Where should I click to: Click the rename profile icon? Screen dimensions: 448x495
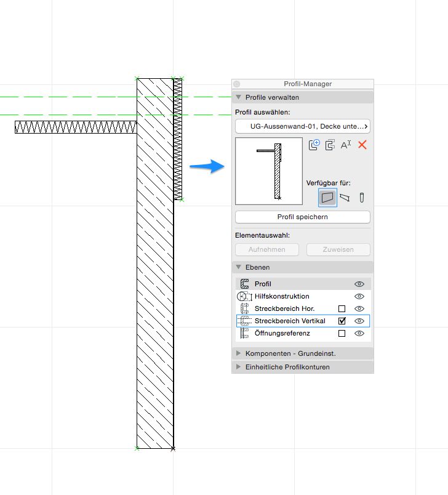[x=346, y=145]
